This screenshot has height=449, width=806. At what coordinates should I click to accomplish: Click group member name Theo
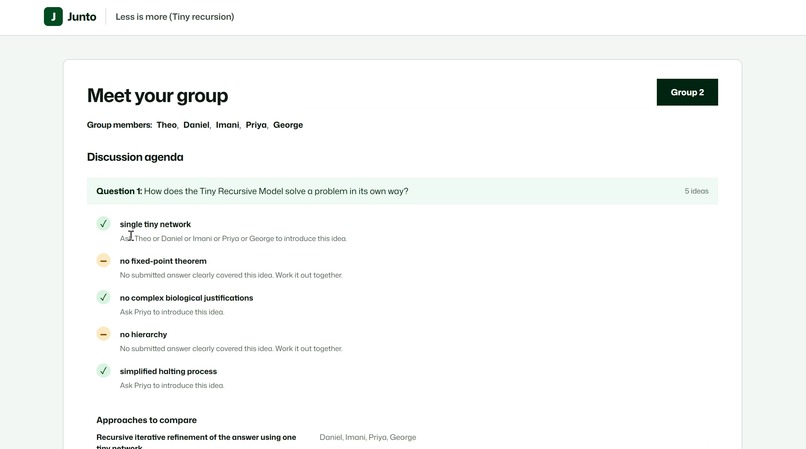click(x=167, y=125)
